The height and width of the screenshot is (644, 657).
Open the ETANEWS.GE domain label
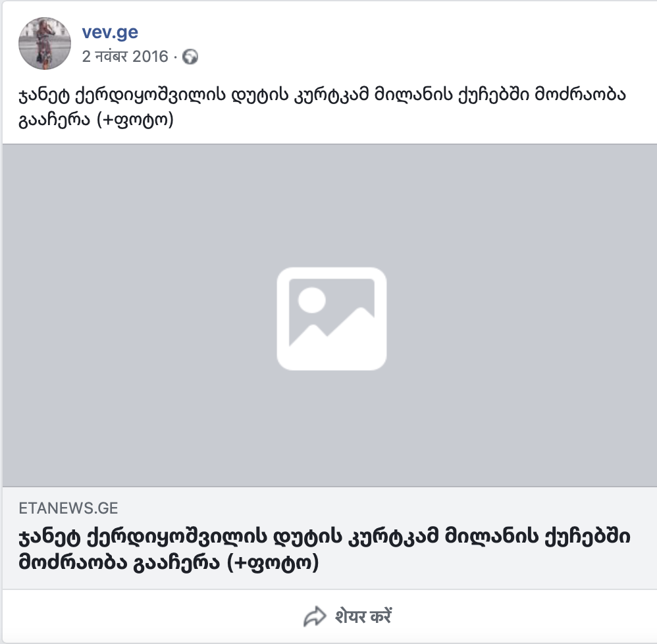[x=68, y=508]
